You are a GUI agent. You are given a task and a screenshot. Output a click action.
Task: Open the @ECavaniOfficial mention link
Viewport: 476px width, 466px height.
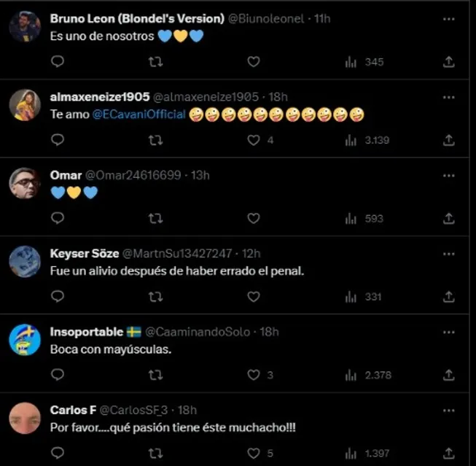(x=138, y=114)
